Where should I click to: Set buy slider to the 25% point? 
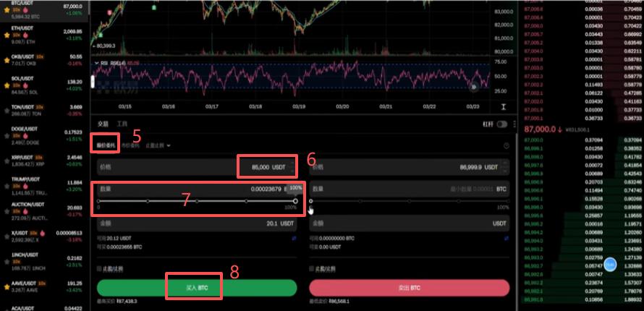[148, 201]
